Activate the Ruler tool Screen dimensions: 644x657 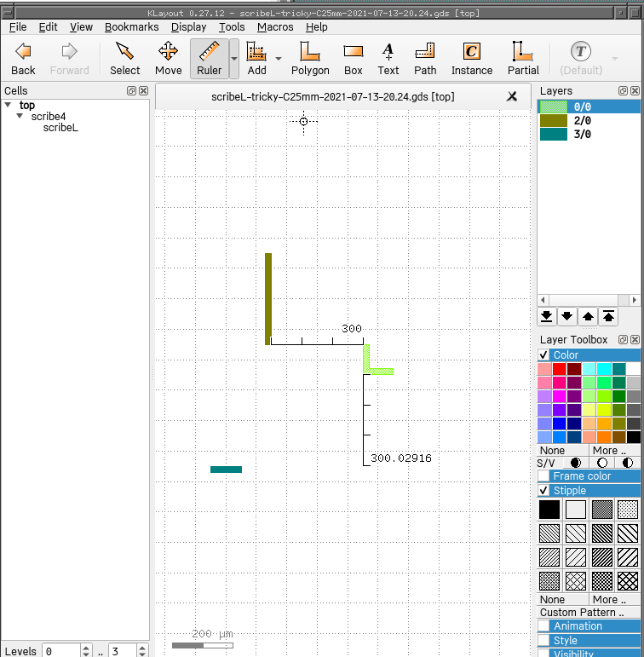click(209, 59)
